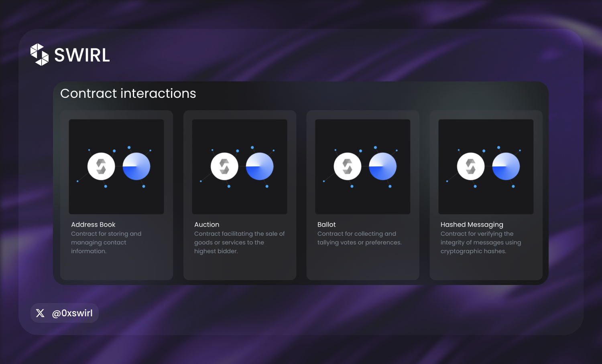Click description 'Contract for collecting and tallying votes'
This screenshot has height=364, width=602.
click(x=360, y=238)
